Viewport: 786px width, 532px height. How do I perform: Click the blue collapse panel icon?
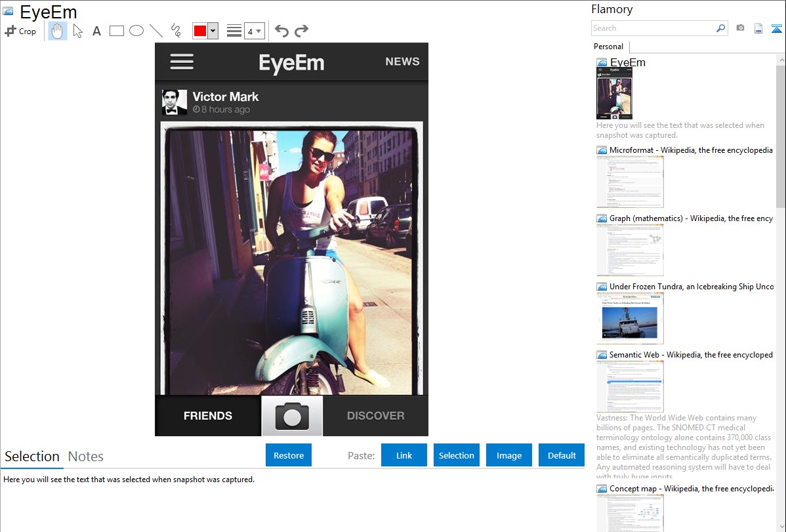[776, 29]
